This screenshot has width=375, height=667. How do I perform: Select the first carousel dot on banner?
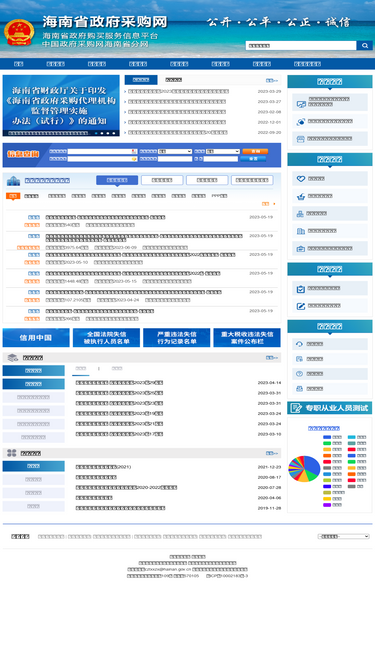(96, 133)
